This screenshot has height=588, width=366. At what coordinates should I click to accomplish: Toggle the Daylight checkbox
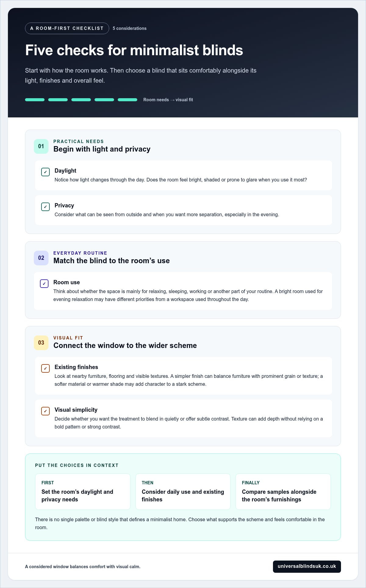pos(45,172)
